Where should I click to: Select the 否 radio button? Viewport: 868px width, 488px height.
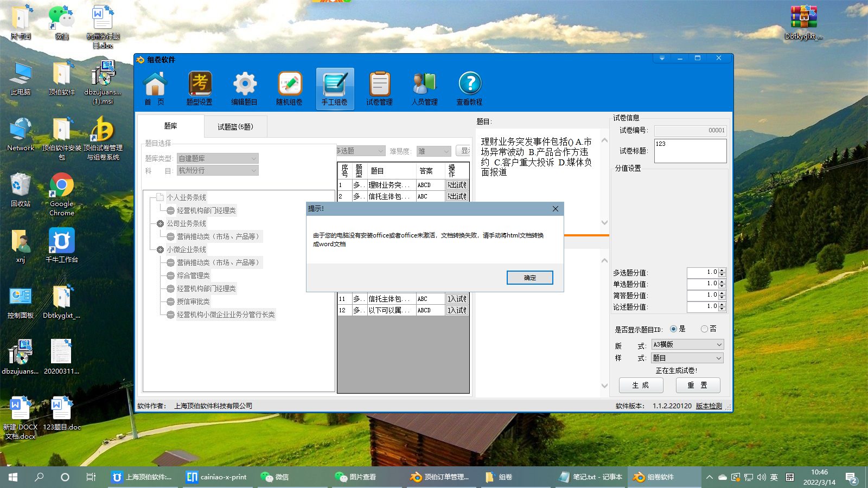pos(704,329)
